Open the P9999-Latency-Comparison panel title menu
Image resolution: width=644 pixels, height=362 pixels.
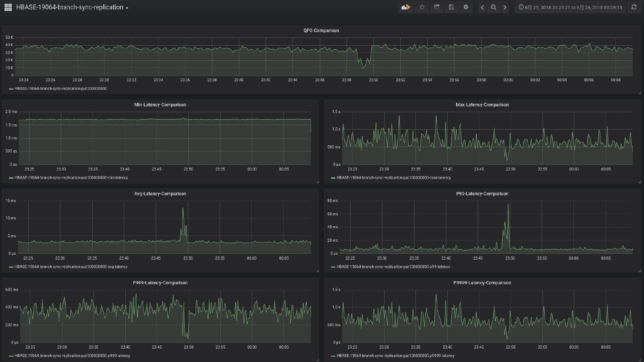482,283
